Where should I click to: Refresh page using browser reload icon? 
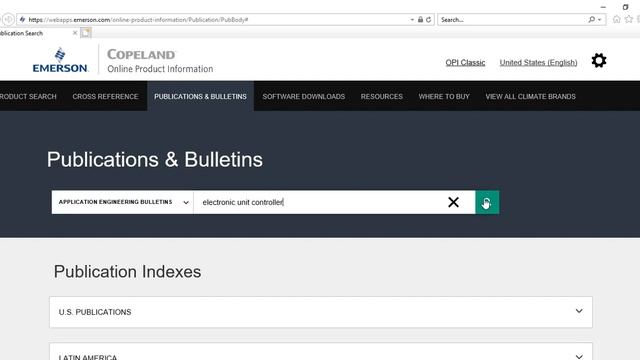point(428,20)
